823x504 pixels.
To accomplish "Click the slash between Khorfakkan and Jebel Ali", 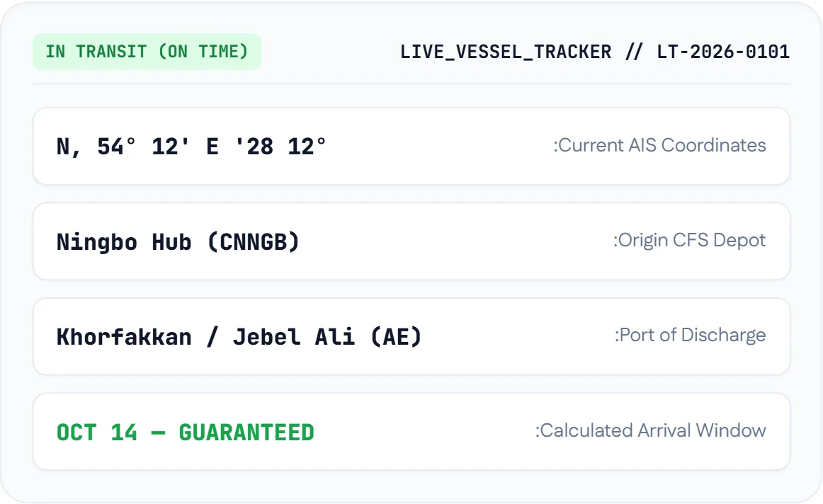I will pyautogui.click(x=212, y=337).
